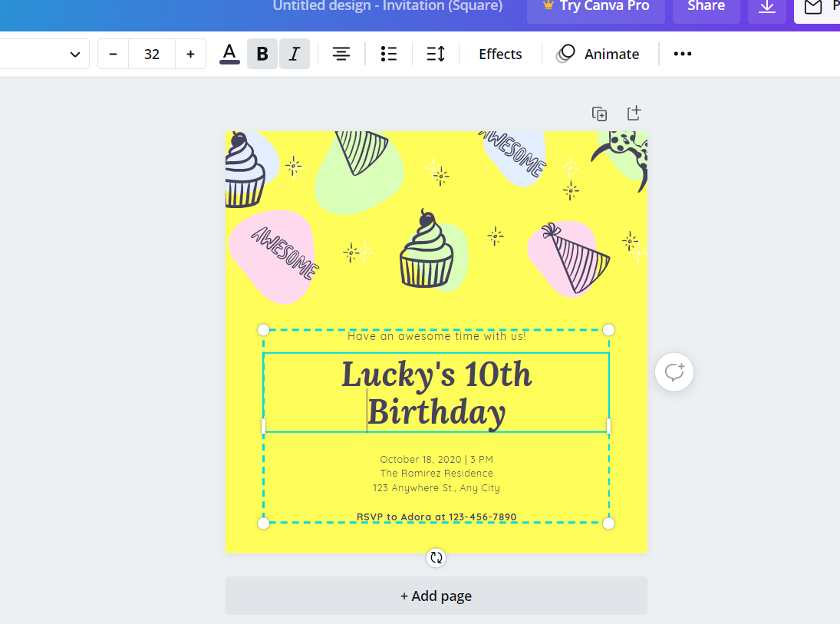The width and height of the screenshot is (840, 624).
Task: Apply bold formatting to the text
Action: click(262, 54)
